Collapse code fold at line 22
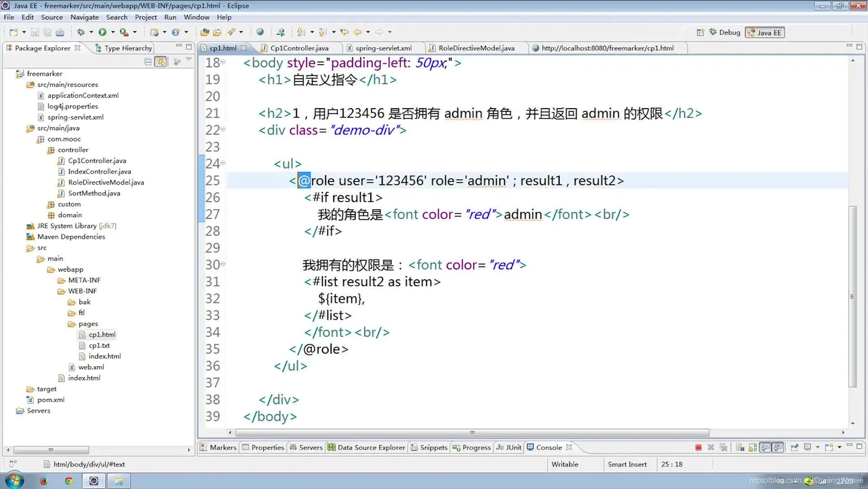868x489 pixels. coord(223,130)
